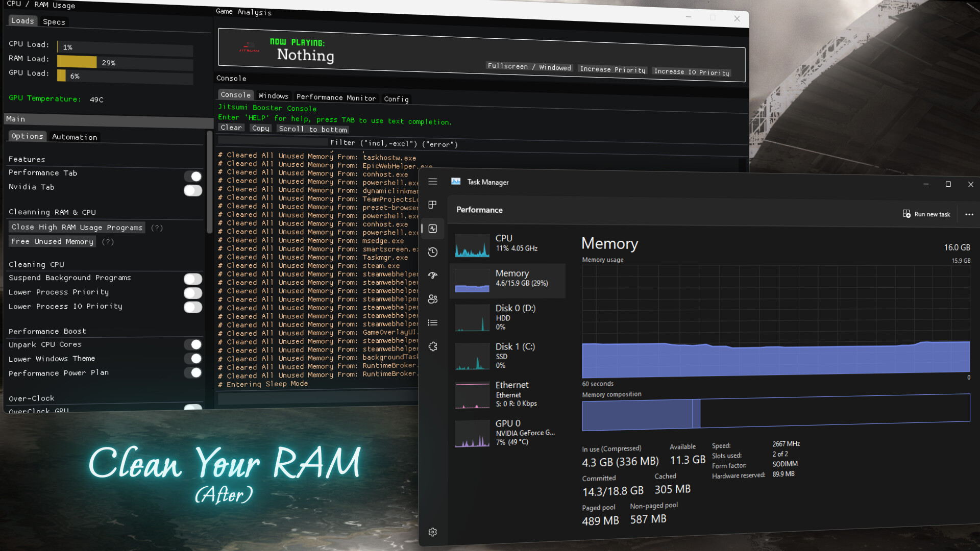This screenshot has width=980, height=551.
Task: Expand the OverClock GPU section
Action: click(x=38, y=411)
